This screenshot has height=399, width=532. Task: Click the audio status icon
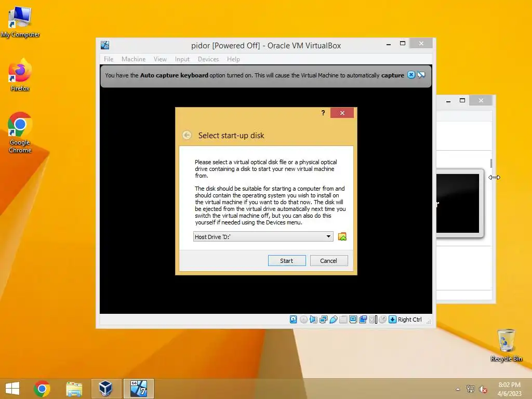click(x=313, y=320)
